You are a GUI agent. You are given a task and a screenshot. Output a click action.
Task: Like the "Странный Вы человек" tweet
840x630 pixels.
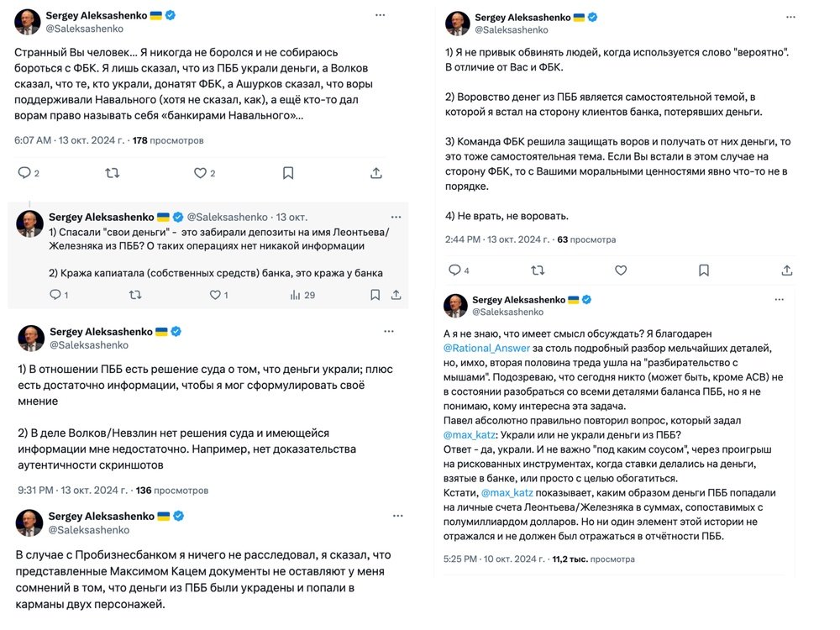coord(200,173)
